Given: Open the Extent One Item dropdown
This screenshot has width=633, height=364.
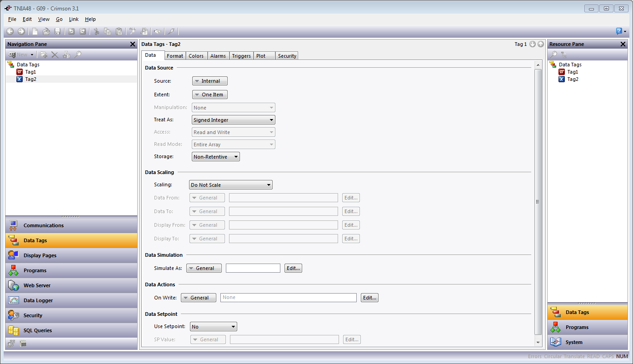Looking at the screenshot, I should (210, 95).
